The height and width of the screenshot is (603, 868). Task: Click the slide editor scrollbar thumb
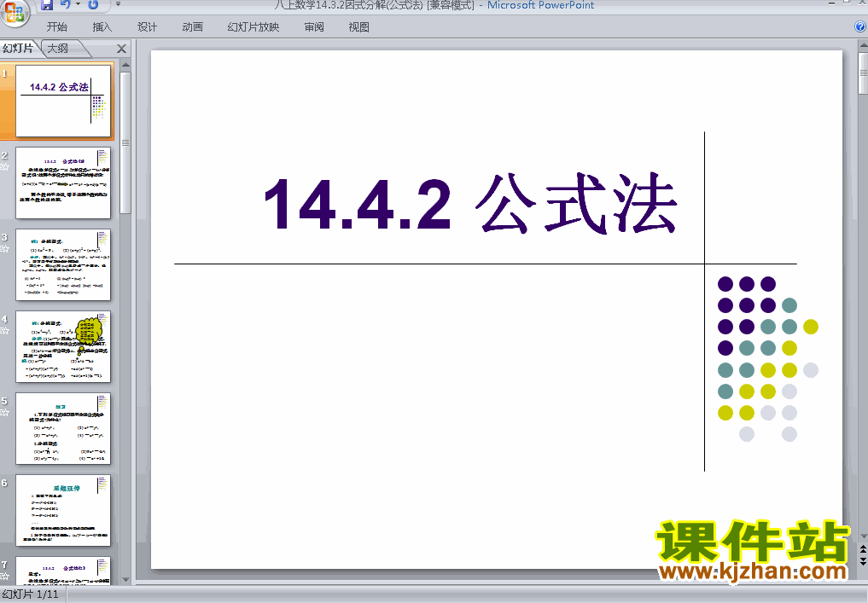pos(863,73)
